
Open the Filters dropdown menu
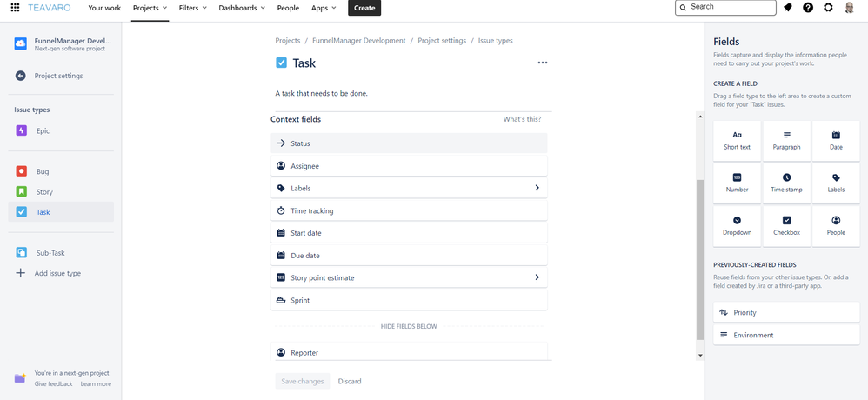(x=192, y=8)
